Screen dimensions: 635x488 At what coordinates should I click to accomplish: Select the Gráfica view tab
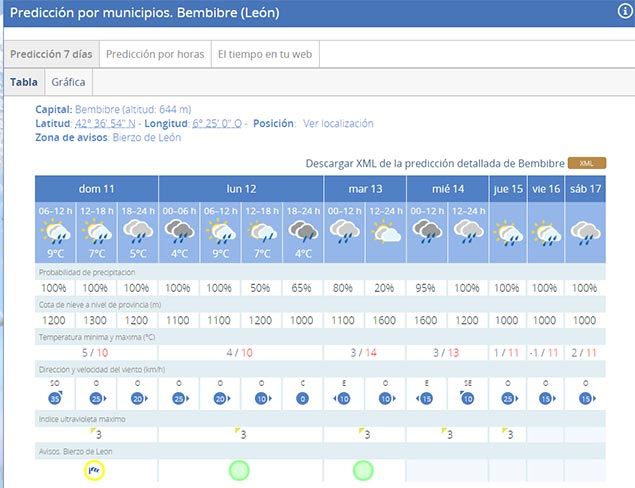(68, 82)
